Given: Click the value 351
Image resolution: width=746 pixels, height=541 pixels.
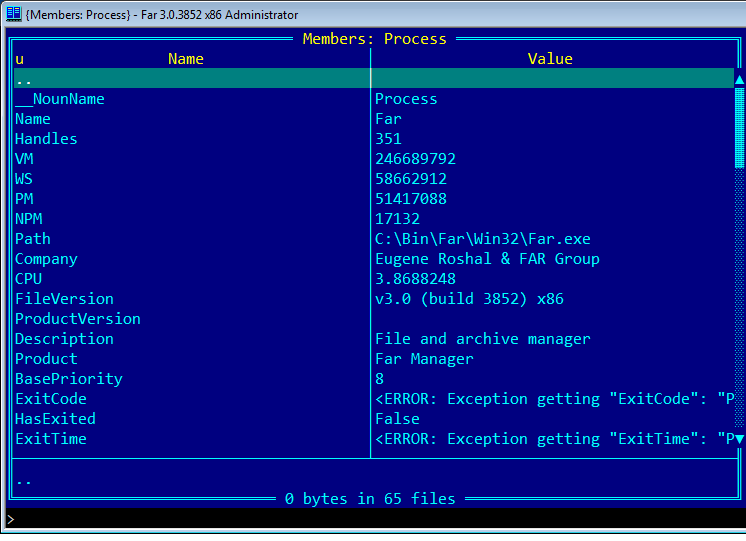Looking at the screenshot, I should coord(388,139).
